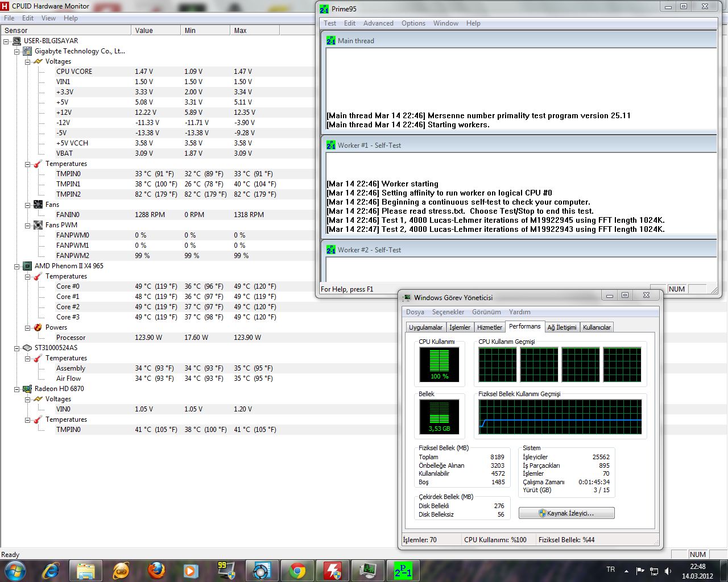Open Windows Explorer folder icon on taskbar
Screen dimensions: 728x582
[x=86, y=570]
